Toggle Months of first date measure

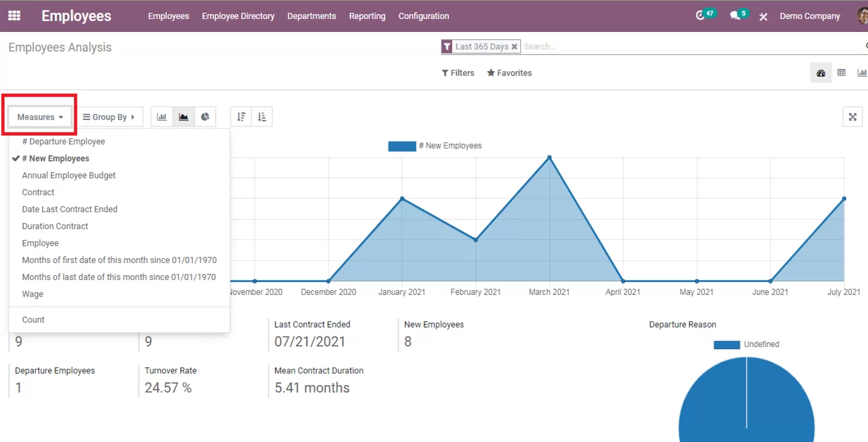click(x=119, y=260)
